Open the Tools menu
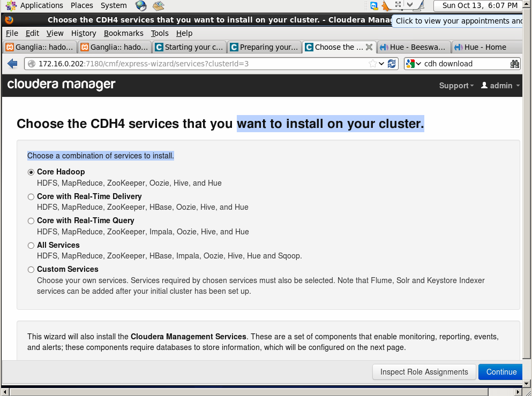The height and width of the screenshot is (396, 532). coord(160,33)
